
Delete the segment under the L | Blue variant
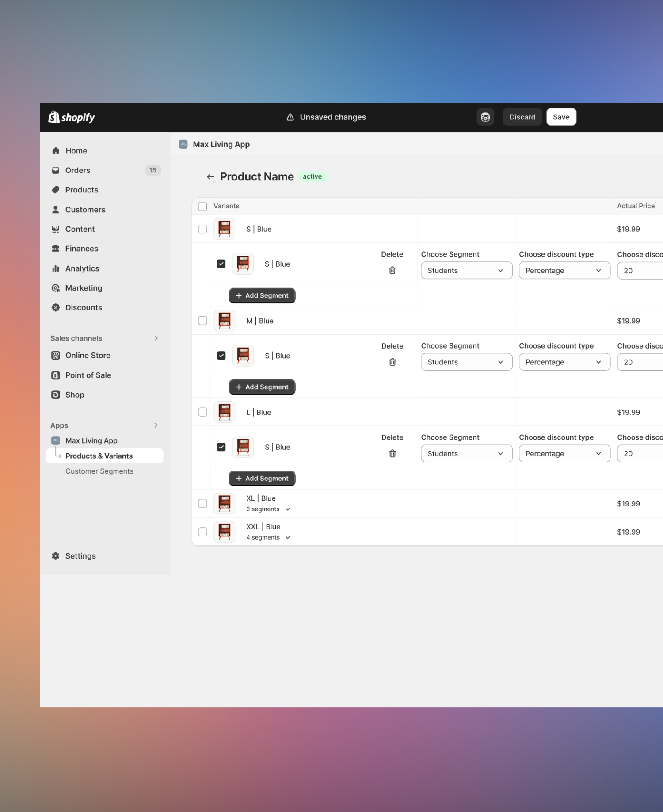click(392, 453)
